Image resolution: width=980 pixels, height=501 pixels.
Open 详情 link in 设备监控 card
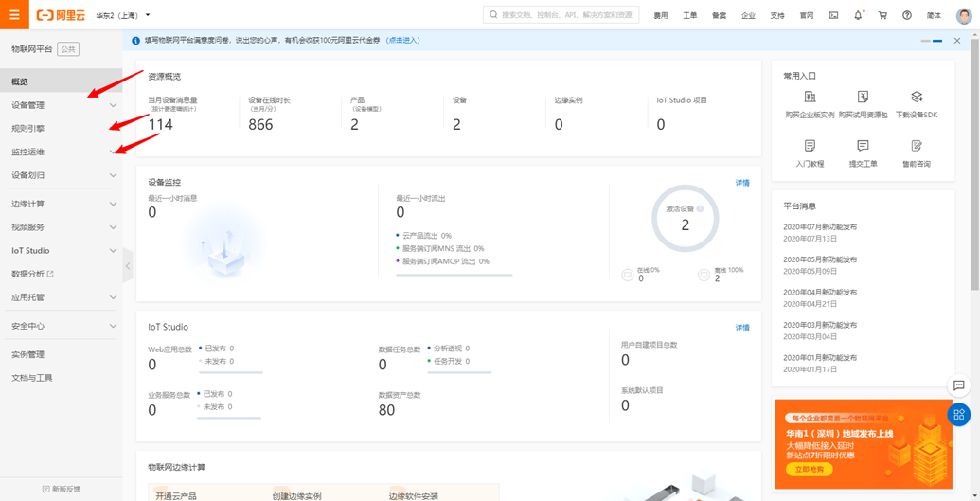pyautogui.click(x=742, y=183)
